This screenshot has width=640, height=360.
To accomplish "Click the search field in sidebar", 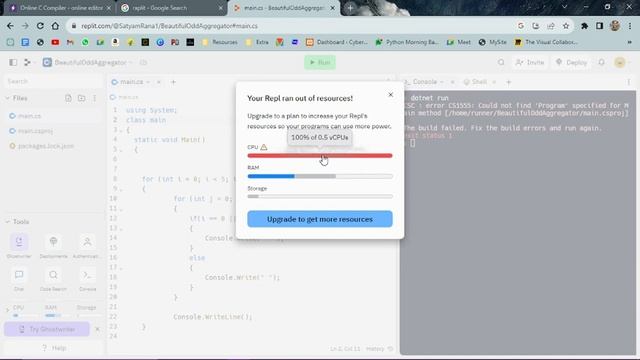I will click(53, 81).
